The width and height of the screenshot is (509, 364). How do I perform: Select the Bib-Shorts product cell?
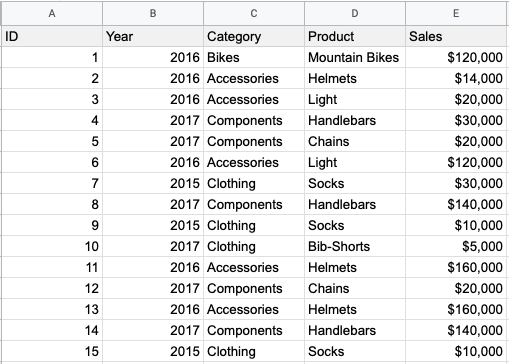tap(355, 246)
